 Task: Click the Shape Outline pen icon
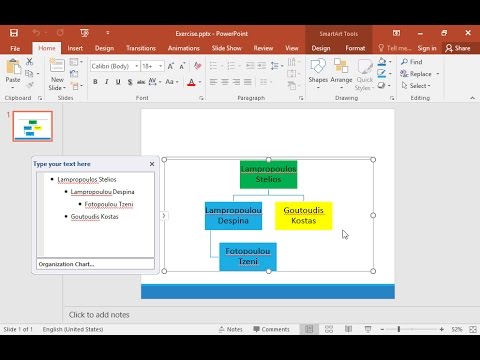[382, 73]
